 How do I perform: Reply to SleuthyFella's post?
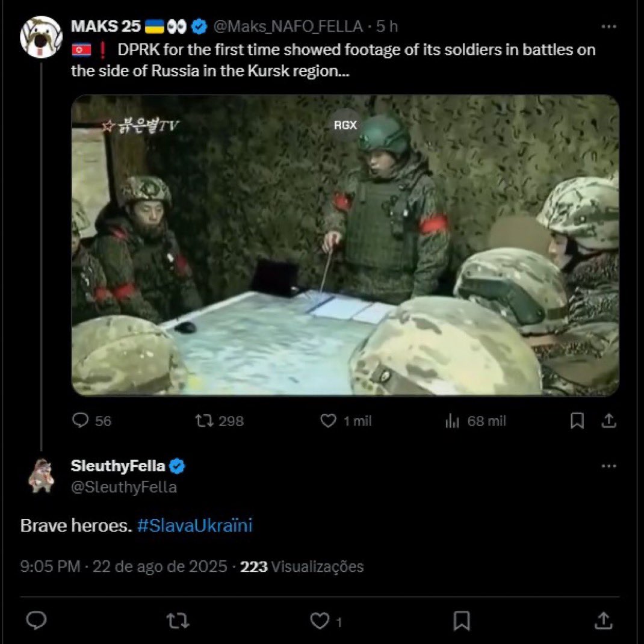pyautogui.click(x=36, y=620)
